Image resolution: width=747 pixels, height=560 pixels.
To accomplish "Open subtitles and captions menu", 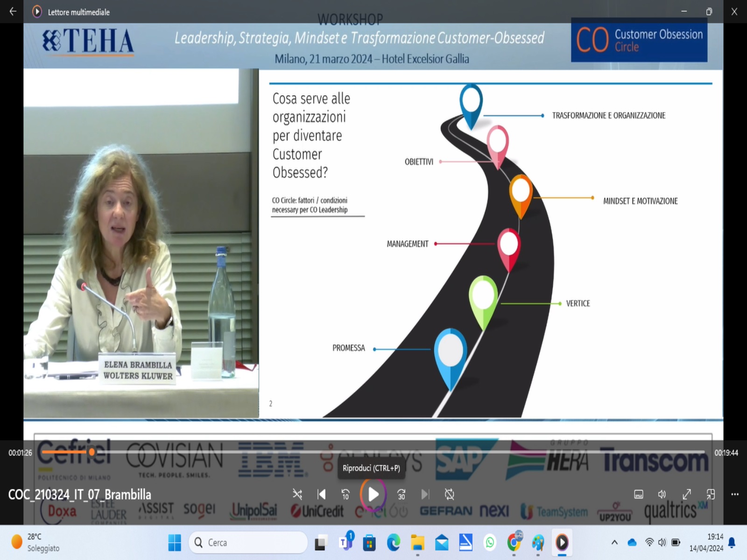I will point(639,494).
